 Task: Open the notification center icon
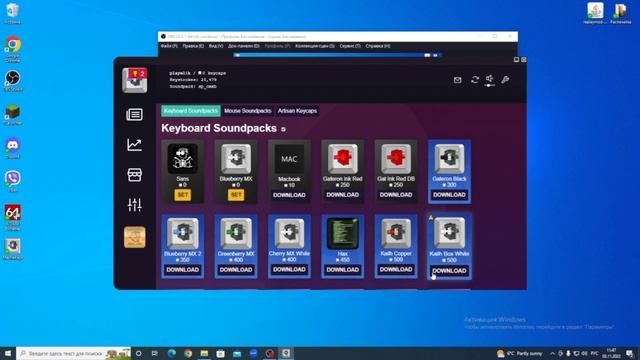(x=630, y=353)
